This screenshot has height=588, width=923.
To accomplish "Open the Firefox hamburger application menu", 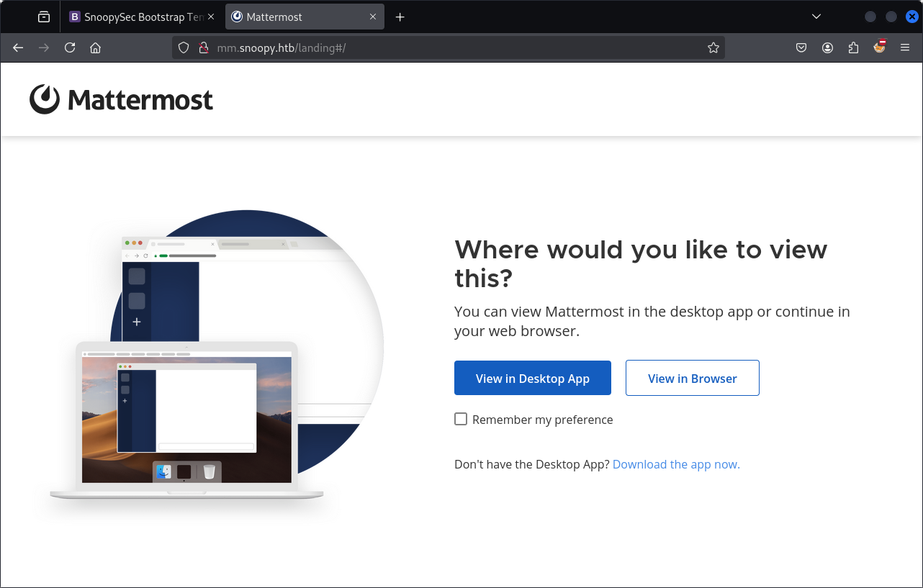I will [905, 48].
